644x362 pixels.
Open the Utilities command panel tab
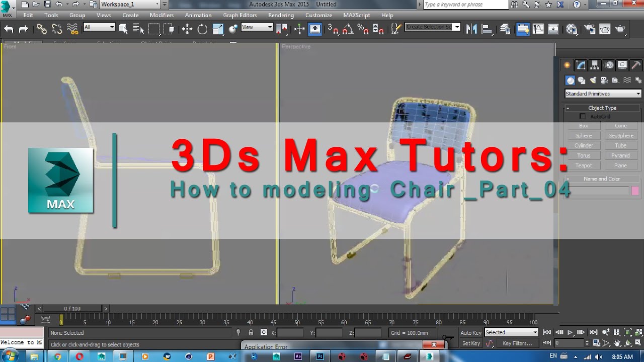click(x=636, y=65)
